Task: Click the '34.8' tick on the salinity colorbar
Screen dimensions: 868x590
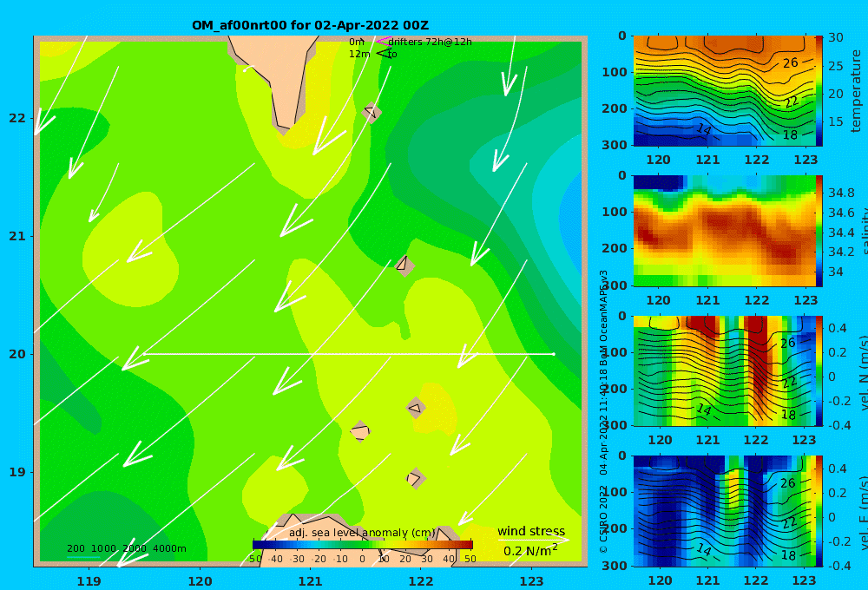Action: pos(841,193)
